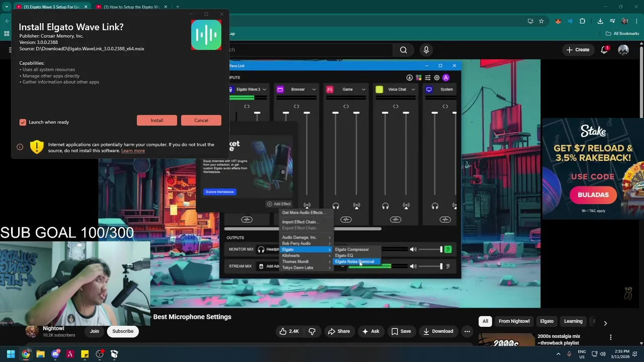Select the Elgato filter chip

point(547,321)
